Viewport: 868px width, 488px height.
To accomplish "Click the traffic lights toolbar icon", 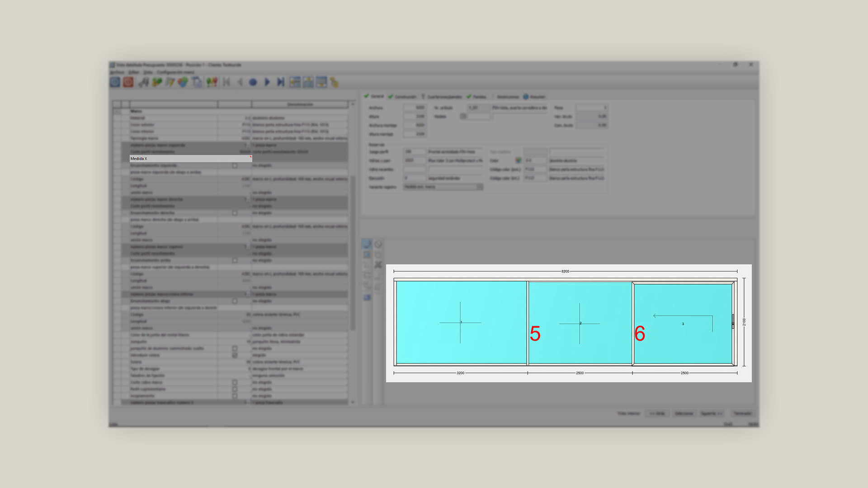I will point(211,82).
